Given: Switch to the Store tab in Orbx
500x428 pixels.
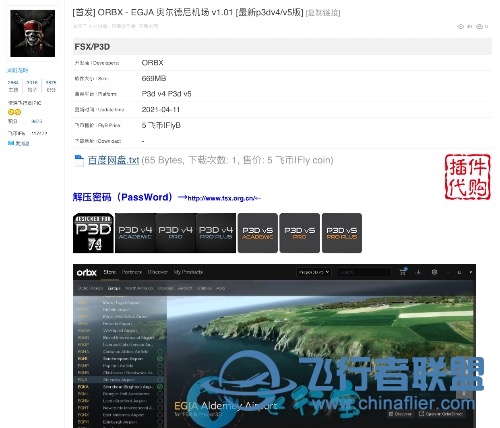Looking at the screenshot, I should point(110,272).
